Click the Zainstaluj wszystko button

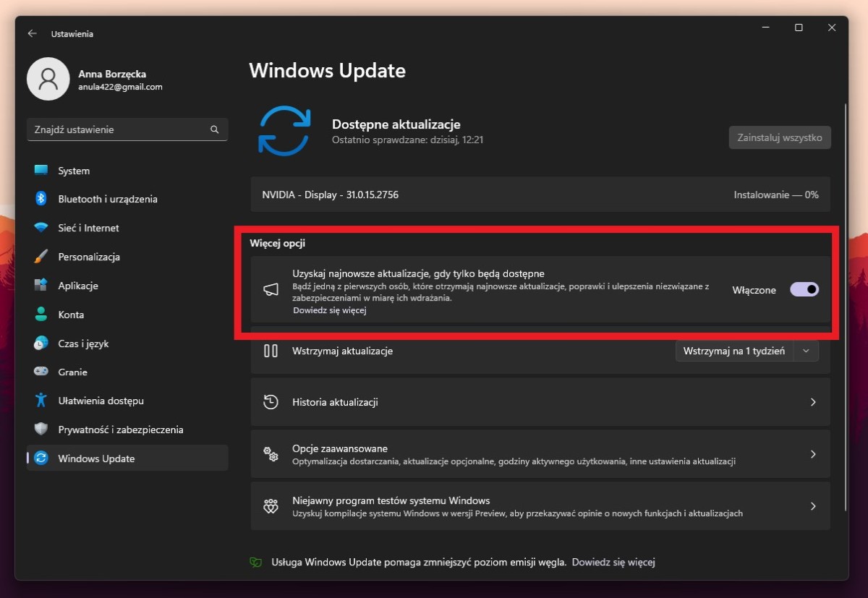point(780,137)
